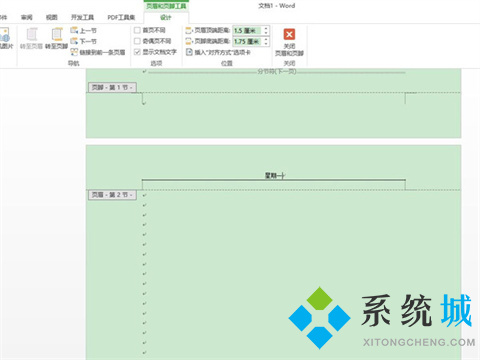This screenshot has height=360, width=480.
Task: Toggle 链接到前一条页眉 link to previous
Action: 98,52
